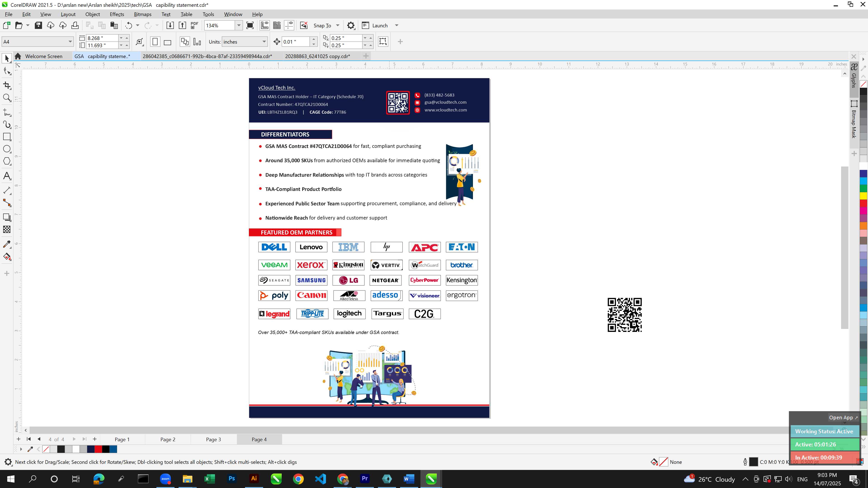The width and height of the screenshot is (868, 488).
Task: Increase nudge distance stepper
Action: pos(314,39)
